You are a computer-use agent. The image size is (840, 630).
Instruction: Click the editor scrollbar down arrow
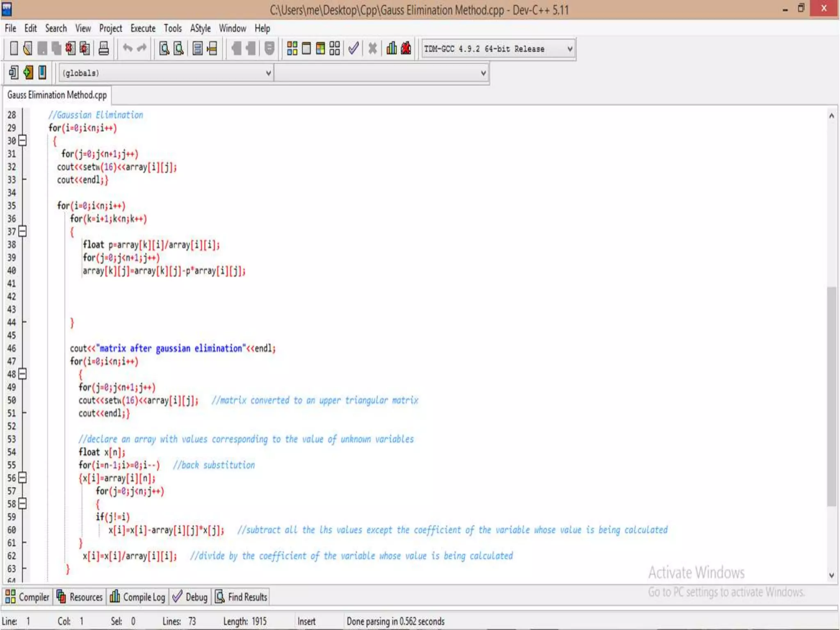coord(831,575)
